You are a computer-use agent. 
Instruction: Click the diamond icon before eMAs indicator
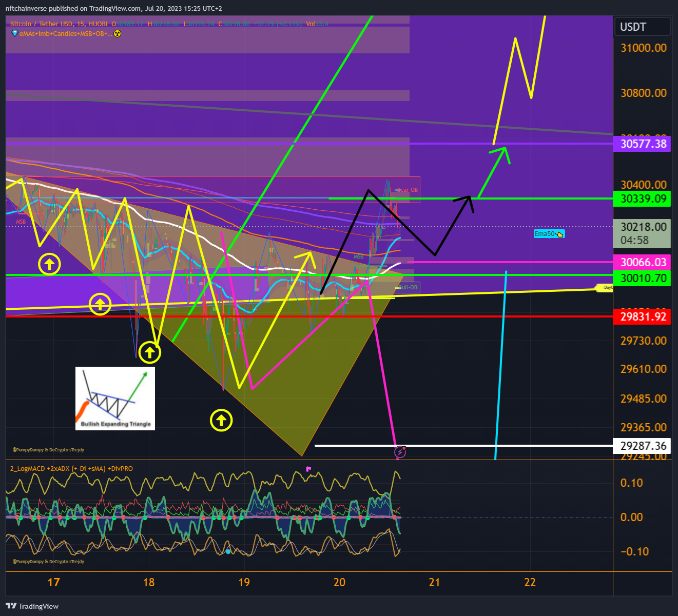(15, 33)
